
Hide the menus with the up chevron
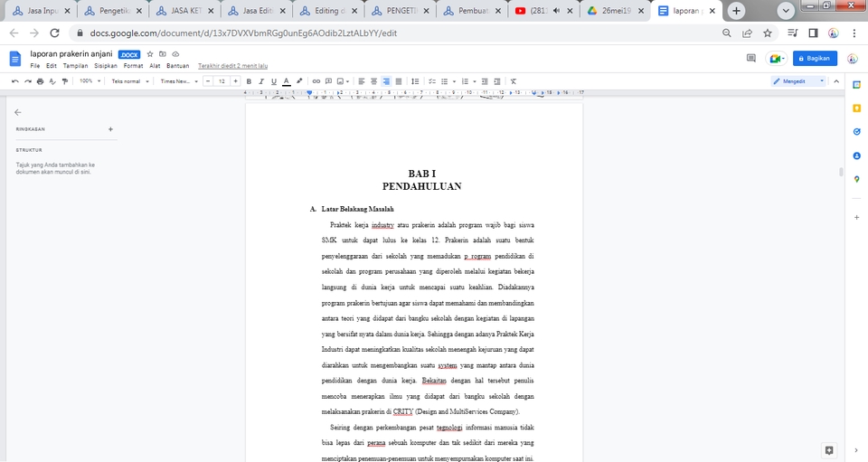(x=836, y=81)
